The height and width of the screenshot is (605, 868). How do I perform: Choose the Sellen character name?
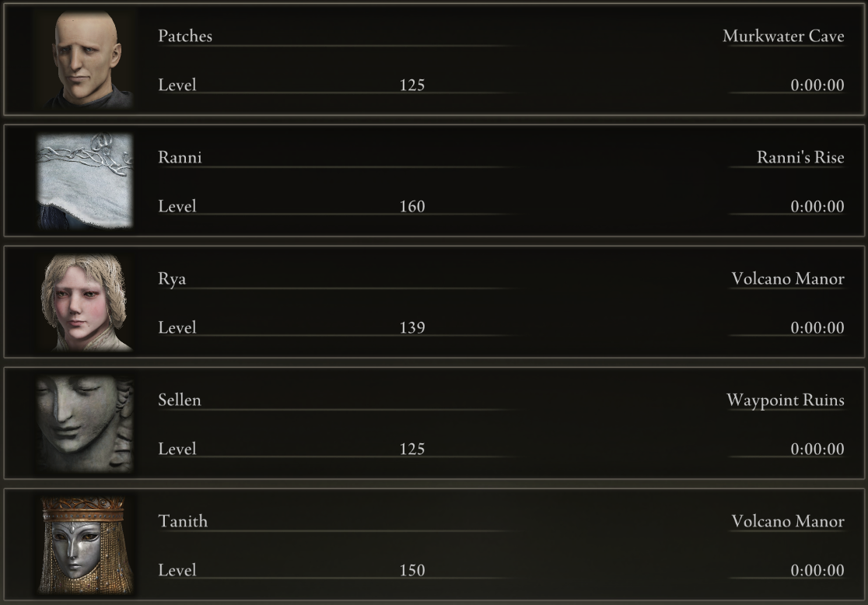coord(180,400)
